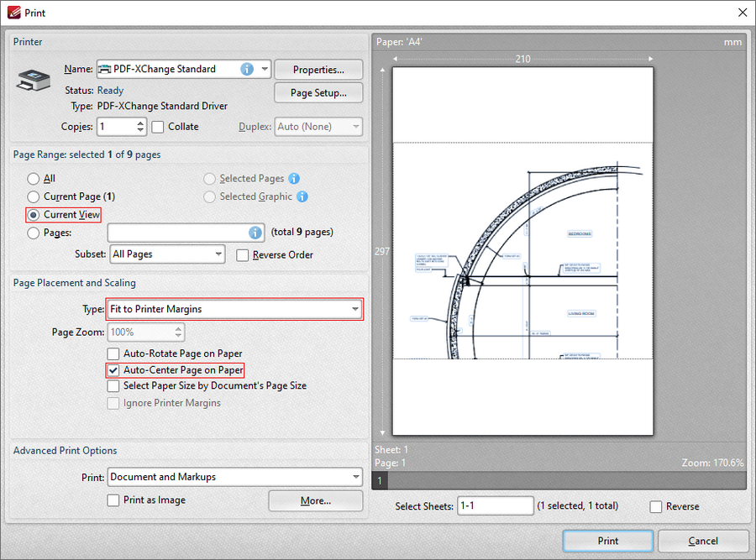Cancel the print dialog
Image resolution: width=756 pixels, height=560 pixels.
pos(703,541)
